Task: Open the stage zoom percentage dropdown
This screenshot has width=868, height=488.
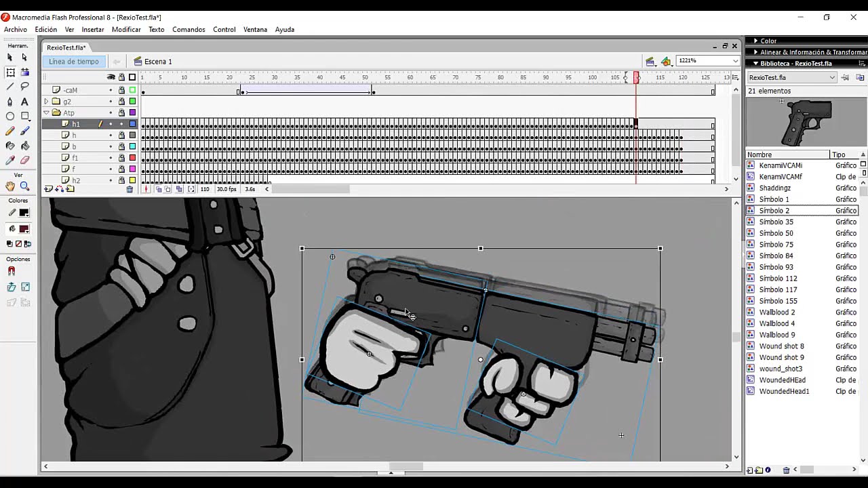Action: pos(736,61)
